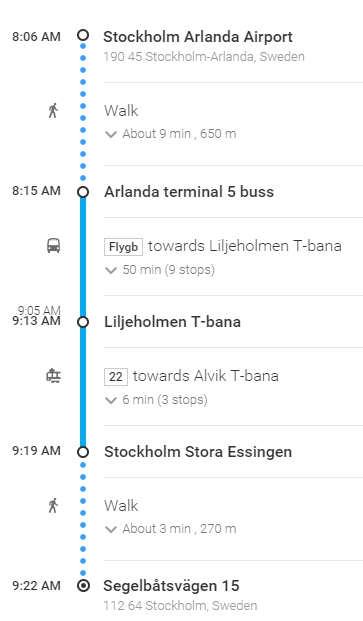Click the Stora Essingen timeline stop circle

(83, 452)
